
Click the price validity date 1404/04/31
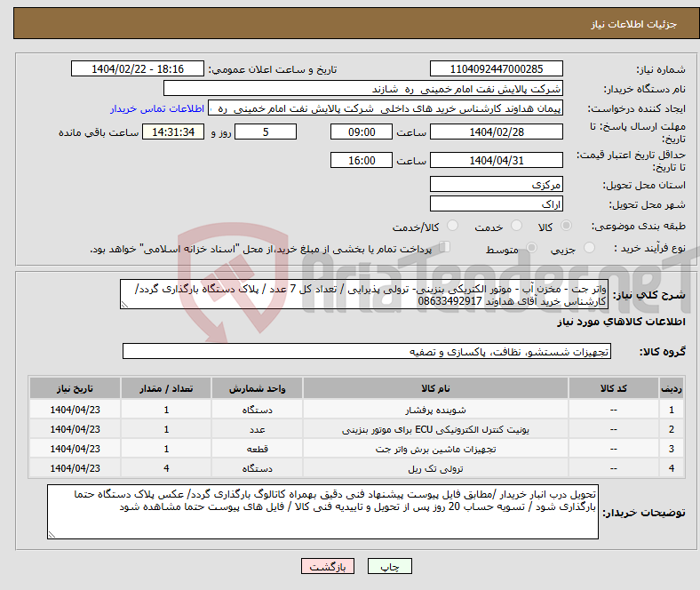coord(496,160)
